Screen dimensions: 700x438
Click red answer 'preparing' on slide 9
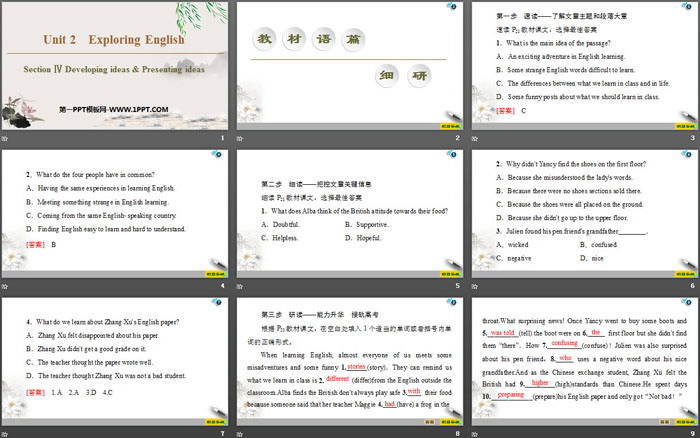511,395
